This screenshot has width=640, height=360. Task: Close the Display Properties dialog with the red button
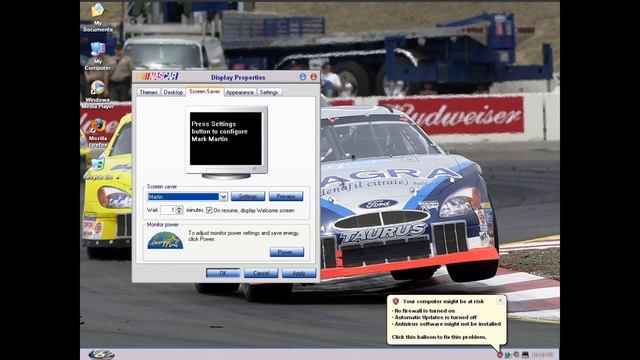[x=313, y=77]
